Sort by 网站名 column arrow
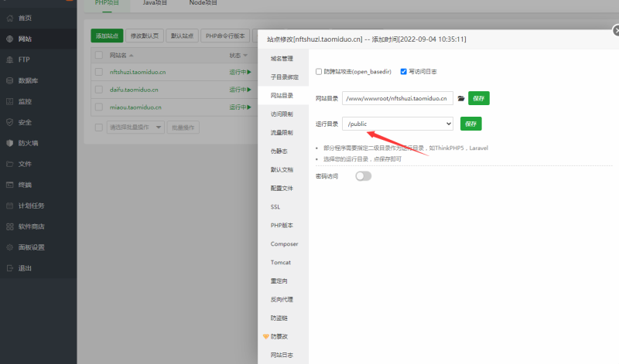Screen dimensions: 619x364 click(132, 56)
